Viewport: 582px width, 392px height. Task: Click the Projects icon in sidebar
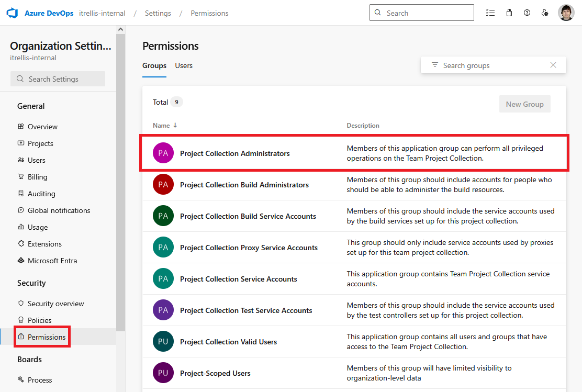(x=21, y=143)
